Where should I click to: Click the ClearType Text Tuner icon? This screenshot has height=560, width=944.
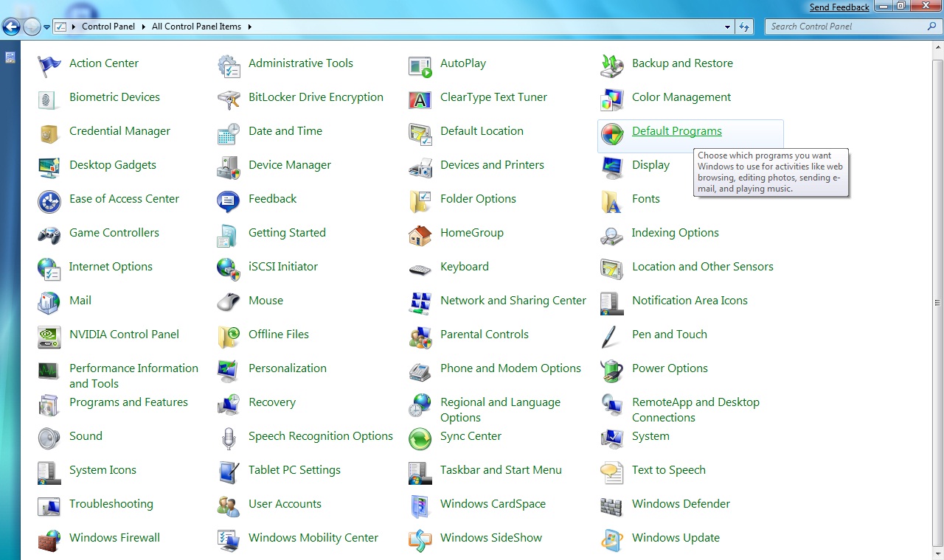point(420,100)
